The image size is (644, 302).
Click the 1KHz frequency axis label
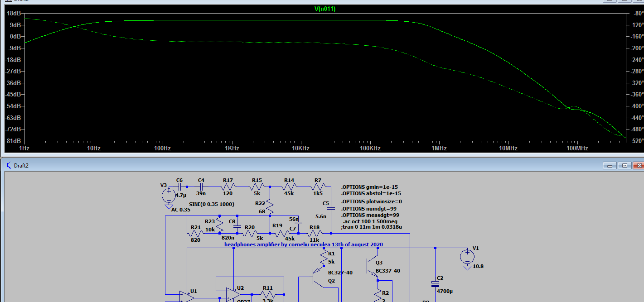click(232, 149)
